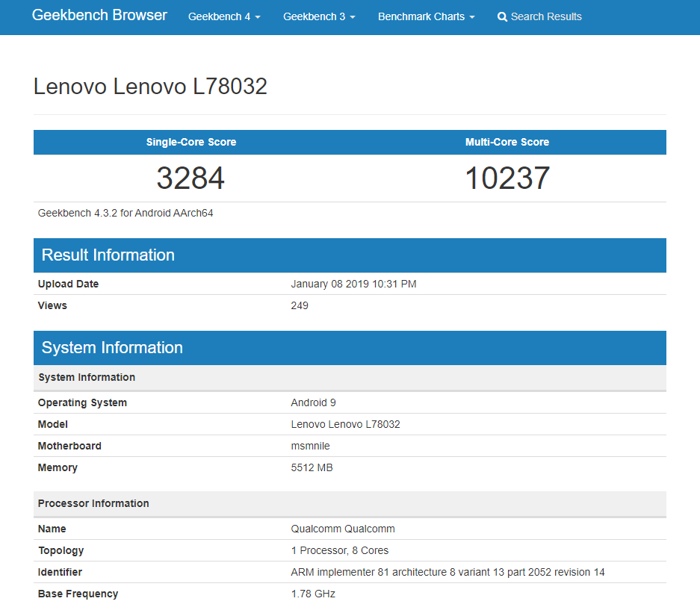Screen dimensions: 700x616
Task: Click the magnifier icon beside Search Results
Action: 502,16
